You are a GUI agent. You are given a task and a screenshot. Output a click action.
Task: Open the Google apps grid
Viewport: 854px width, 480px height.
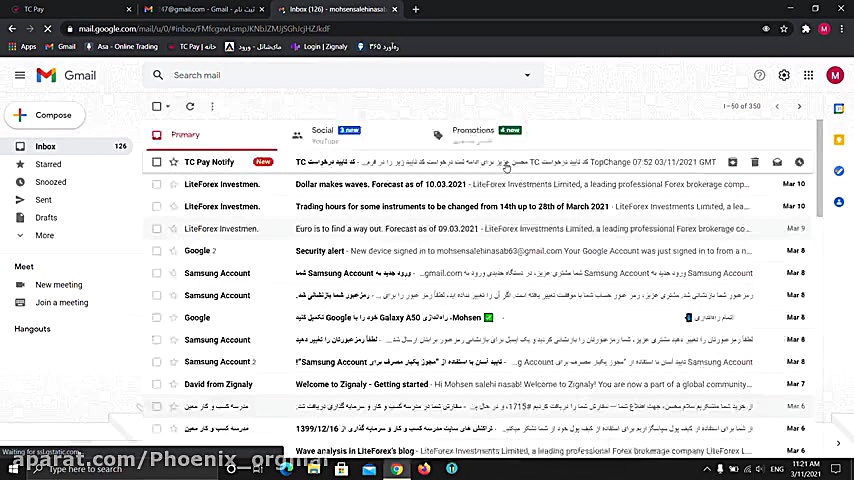[x=808, y=75]
